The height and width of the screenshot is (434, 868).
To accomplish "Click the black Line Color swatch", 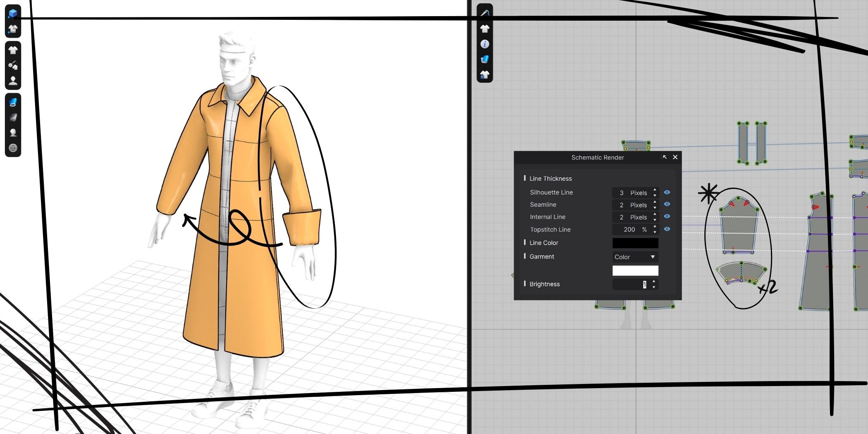I will tap(635, 243).
